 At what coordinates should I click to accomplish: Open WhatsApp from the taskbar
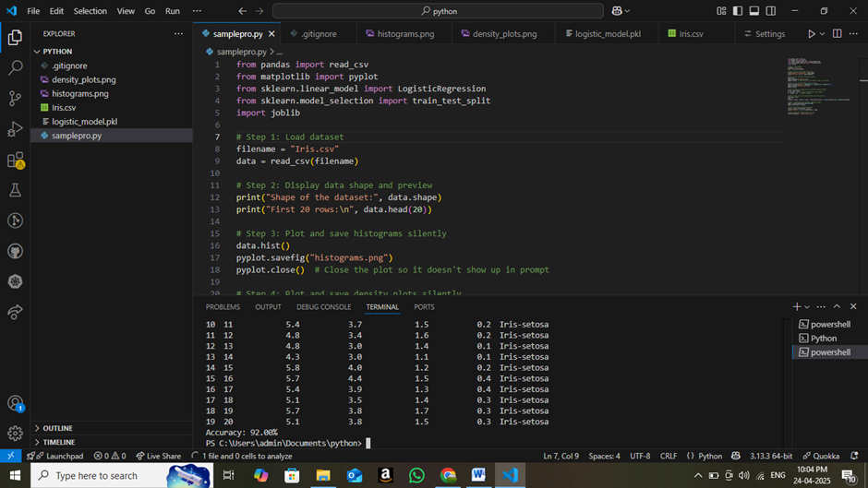pos(416,475)
